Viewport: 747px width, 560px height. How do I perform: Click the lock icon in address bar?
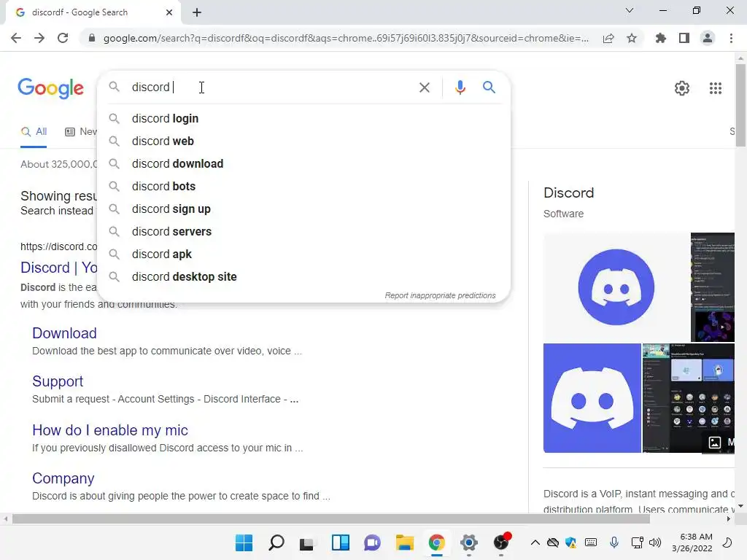point(92,38)
